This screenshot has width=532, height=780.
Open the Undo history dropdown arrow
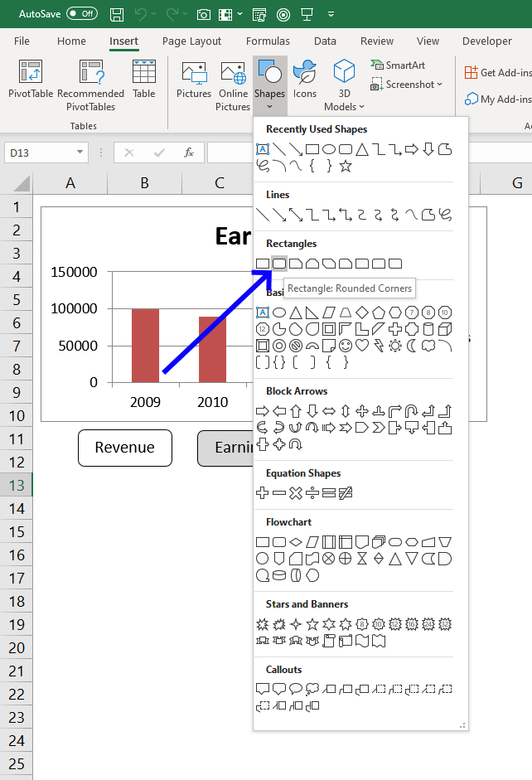tap(153, 14)
